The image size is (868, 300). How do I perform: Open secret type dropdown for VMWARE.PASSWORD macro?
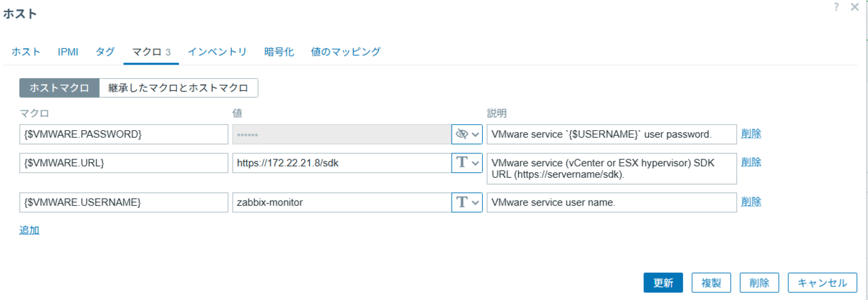467,134
